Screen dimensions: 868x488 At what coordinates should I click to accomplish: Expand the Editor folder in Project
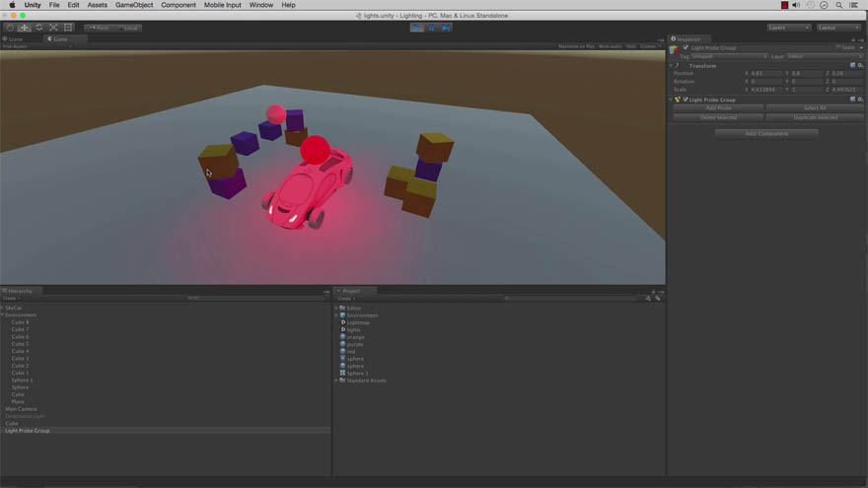click(x=336, y=308)
